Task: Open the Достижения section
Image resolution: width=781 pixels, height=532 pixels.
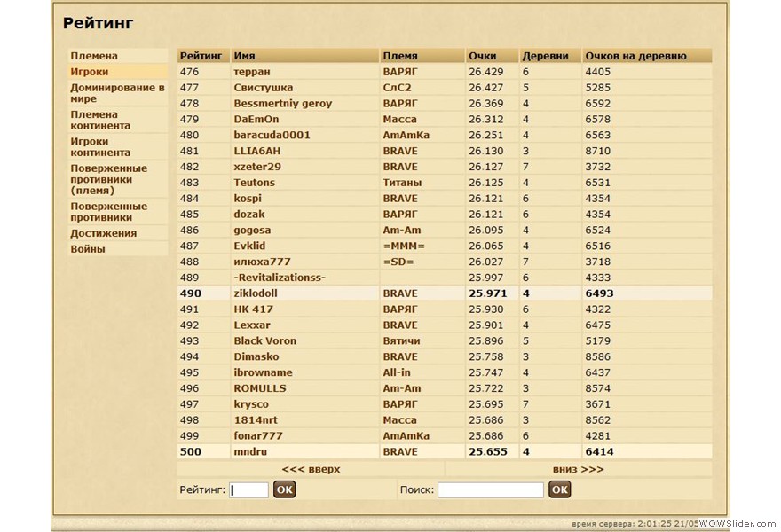Action: coord(104,233)
